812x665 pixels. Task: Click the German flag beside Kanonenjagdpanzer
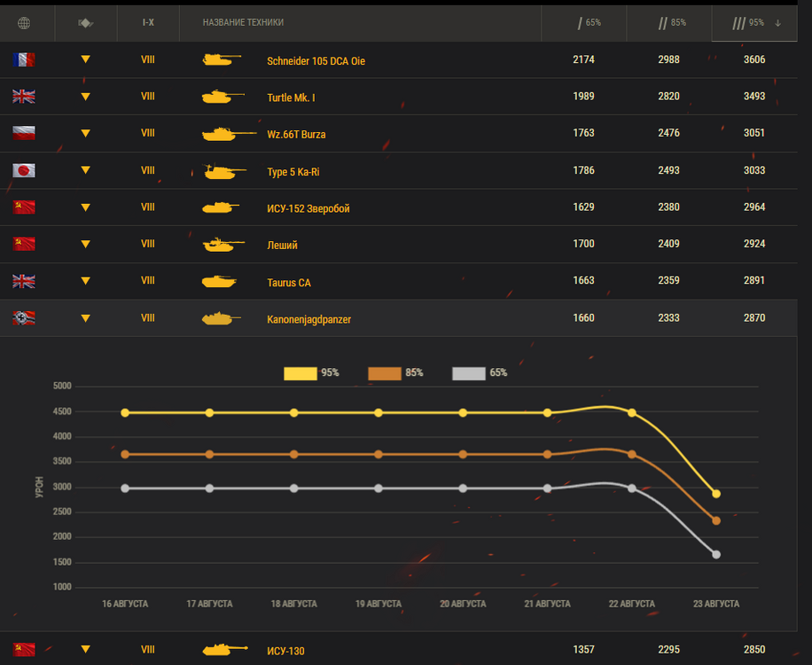pos(24,318)
